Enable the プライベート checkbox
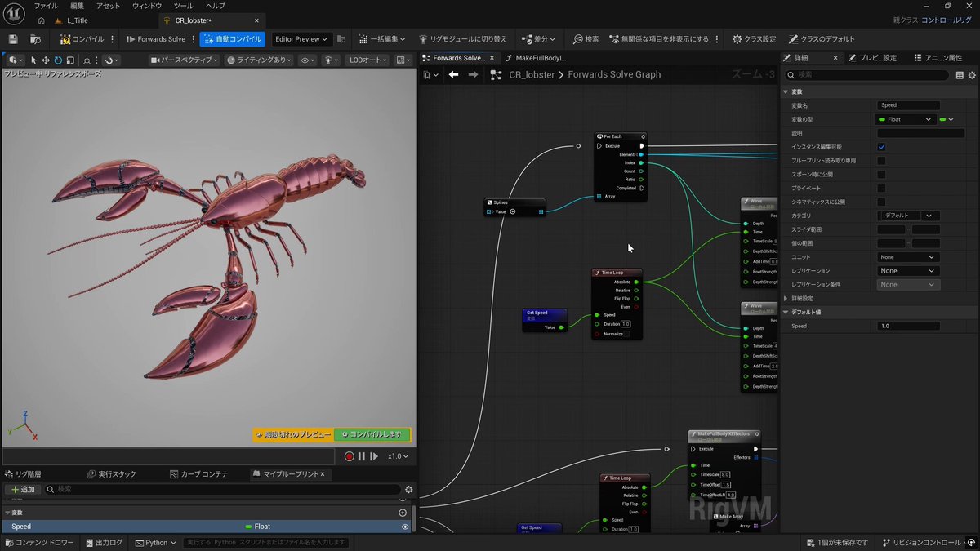Image resolution: width=980 pixels, height=551 pixels. 881,188
